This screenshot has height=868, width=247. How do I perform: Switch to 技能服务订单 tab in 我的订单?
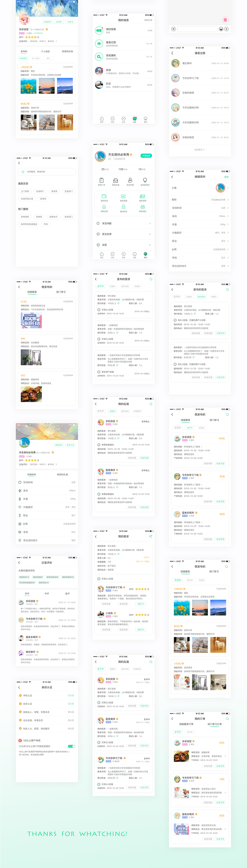point(186,724)
